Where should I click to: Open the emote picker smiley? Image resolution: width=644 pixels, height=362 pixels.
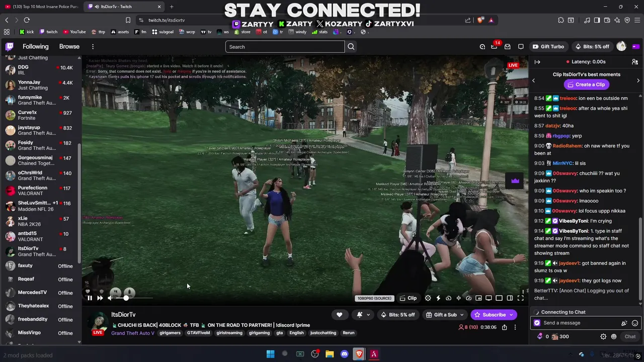pyautogui.click(x=635, y=323)
